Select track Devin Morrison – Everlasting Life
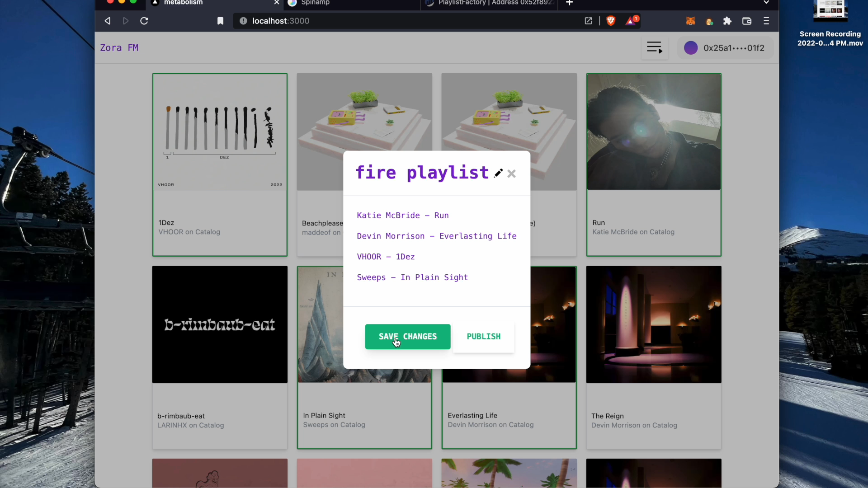 (437, 236)
